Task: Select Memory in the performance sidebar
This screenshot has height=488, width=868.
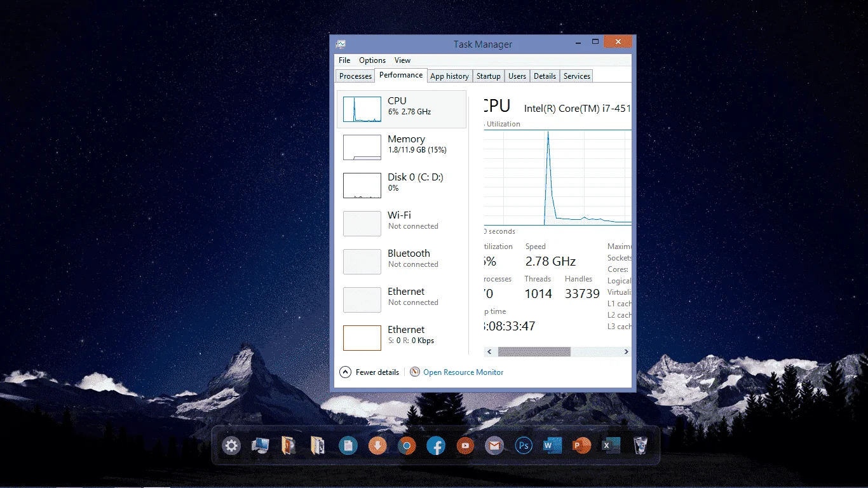Action: coord(402,147)
